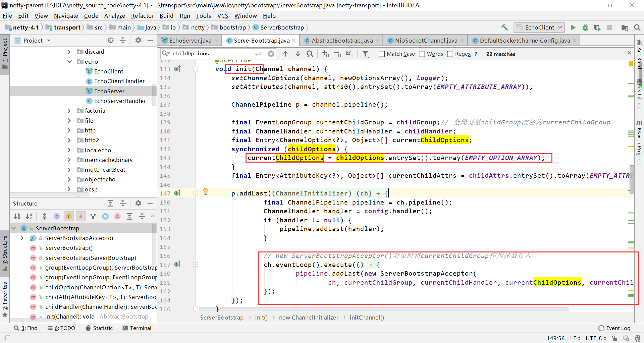Clear the childOptions search text
Image resolution: width=644 pixels, height=343 pixels.
[x=271, y=54]
